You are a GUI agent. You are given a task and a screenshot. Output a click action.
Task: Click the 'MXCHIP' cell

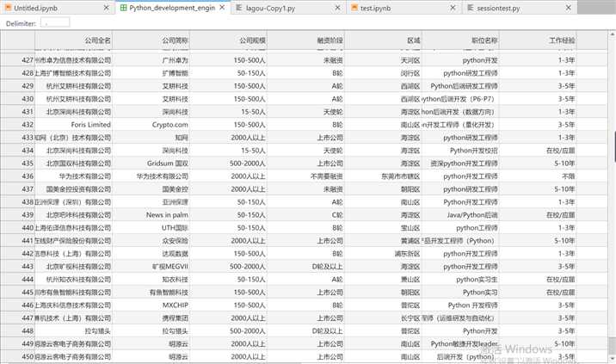tap(151, 305)
